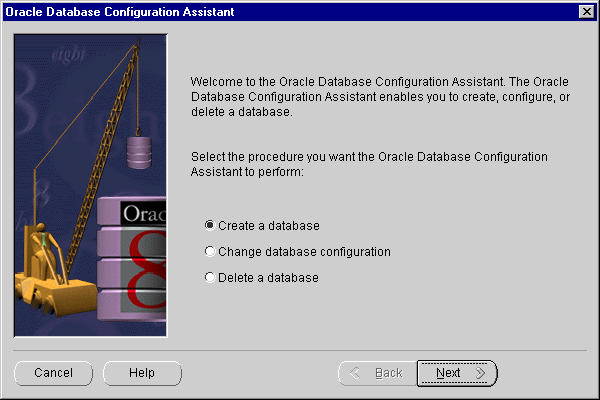Click the greyed-out Back button
Image resolution: width=600 pixels, height=400 pixels.
coord(376,373)
